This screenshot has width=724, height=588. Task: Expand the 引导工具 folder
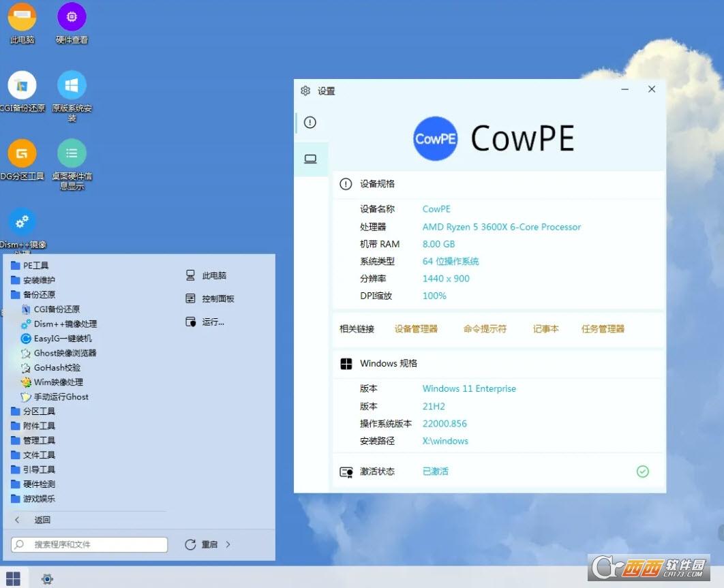(33, 469)
